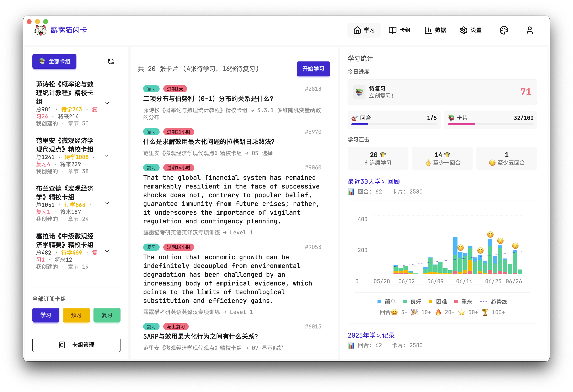Open the 卡组 section from top navigation
The height and width of the screenshot is (392, 573).
[400, 30]
